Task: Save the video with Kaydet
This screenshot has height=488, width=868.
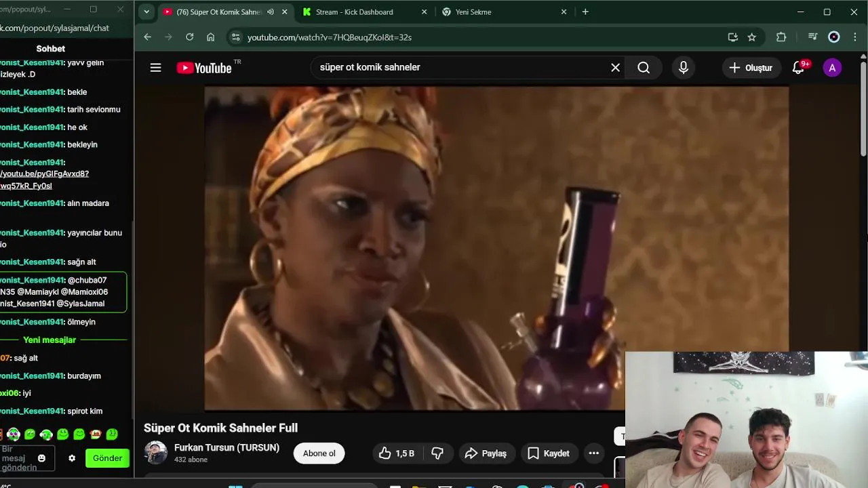Action: (549, 453)
